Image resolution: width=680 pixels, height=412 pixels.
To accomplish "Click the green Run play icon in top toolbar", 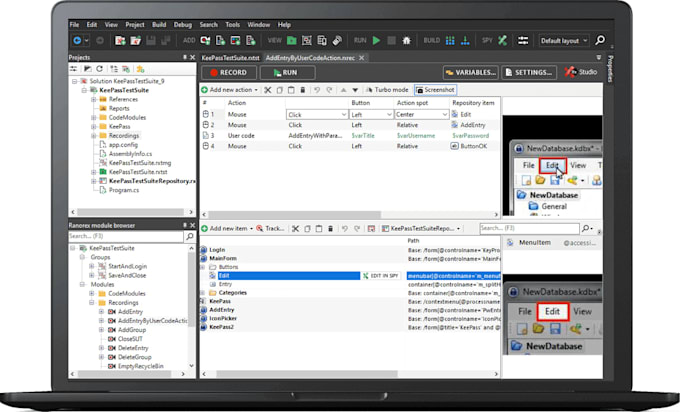I will [x=376, y=41].
